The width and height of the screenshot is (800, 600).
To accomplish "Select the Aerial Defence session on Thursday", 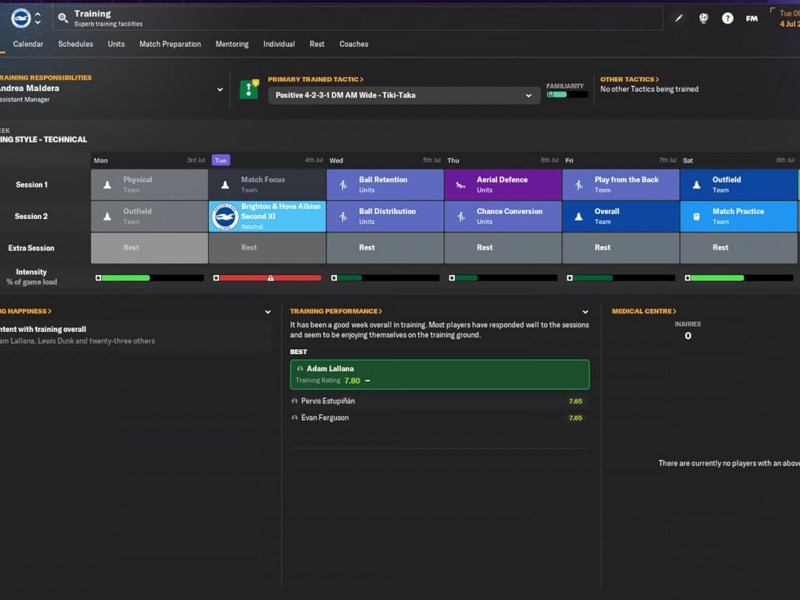I will click(502, 185).
